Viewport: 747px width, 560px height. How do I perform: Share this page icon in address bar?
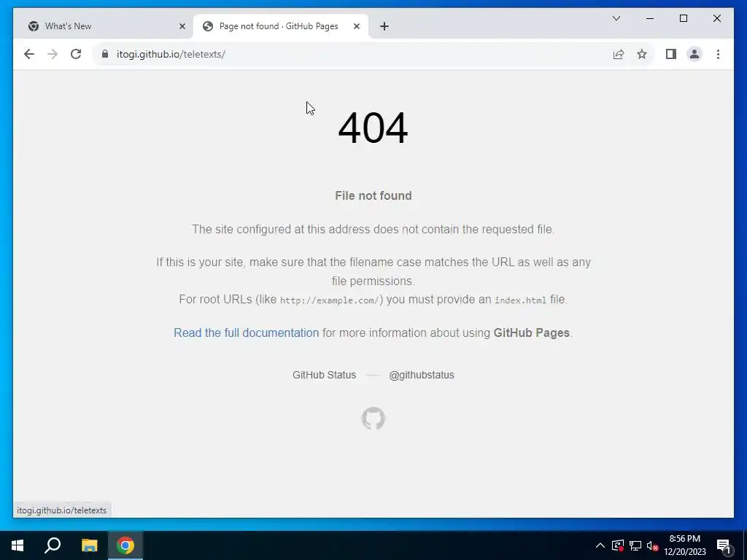coord(619,54)
